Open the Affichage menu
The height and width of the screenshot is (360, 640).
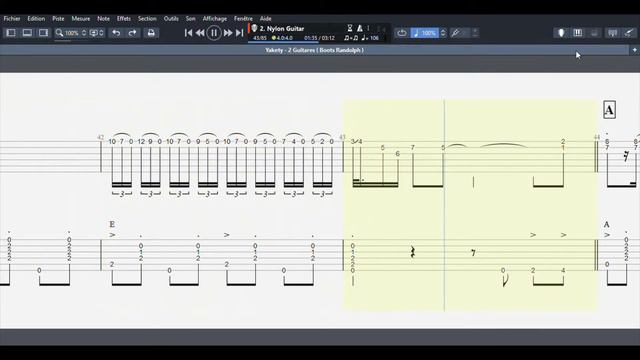tap(215, 18)
